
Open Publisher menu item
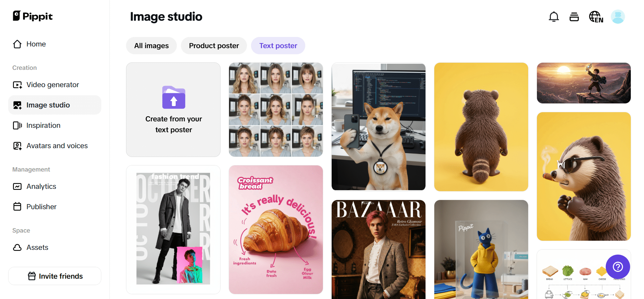coord(55,207)
